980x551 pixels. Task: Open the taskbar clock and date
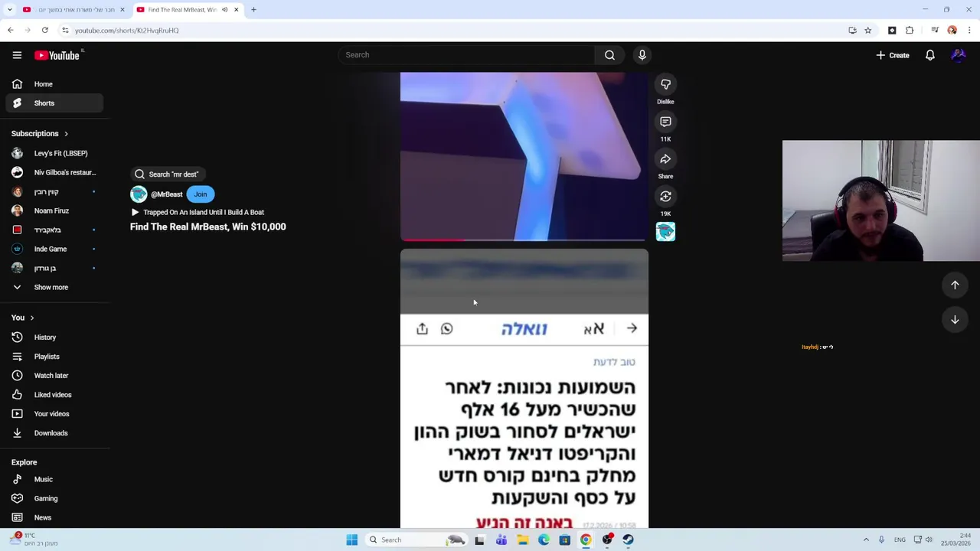956,540
